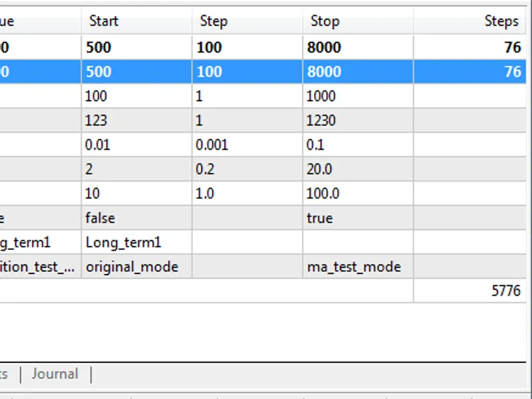Click the Stop column header
The image size is (532, 399).
[x=358, y=21]
